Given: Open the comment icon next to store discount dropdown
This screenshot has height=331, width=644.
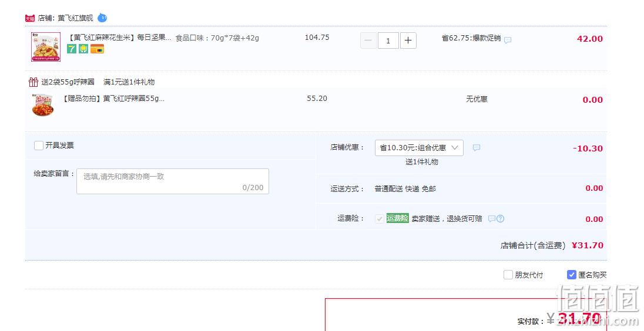Looking at the screenshot, I should coord(477,148).
